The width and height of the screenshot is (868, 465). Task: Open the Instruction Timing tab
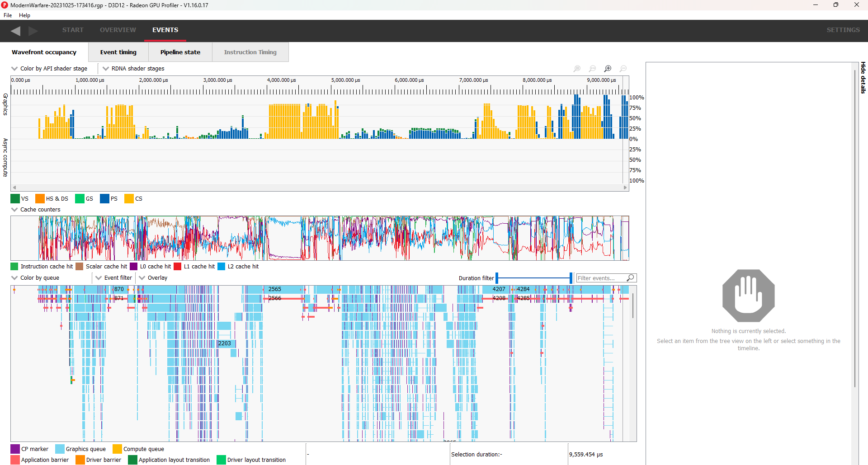pos(250,52)
